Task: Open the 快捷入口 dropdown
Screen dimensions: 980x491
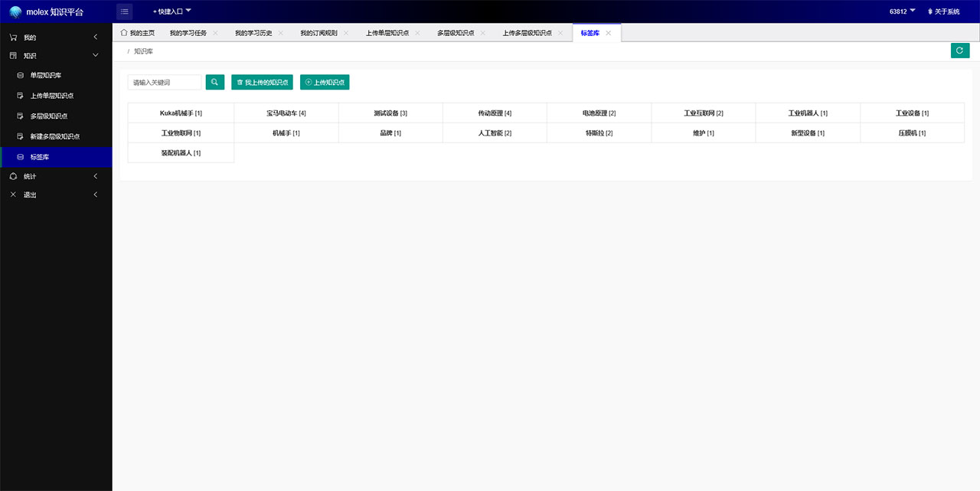Action: 171,11
